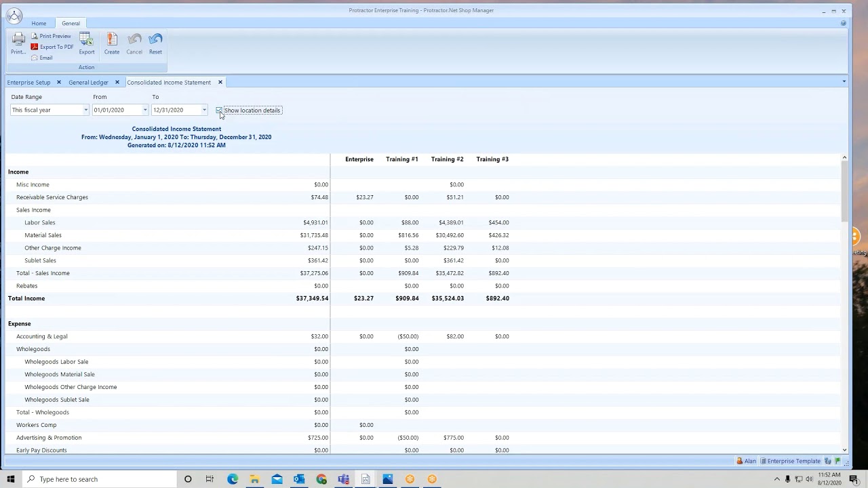This screenshot has height=488, width=868.
Task: Click the scroll-down arrow of the report
Action: [844, 450]
